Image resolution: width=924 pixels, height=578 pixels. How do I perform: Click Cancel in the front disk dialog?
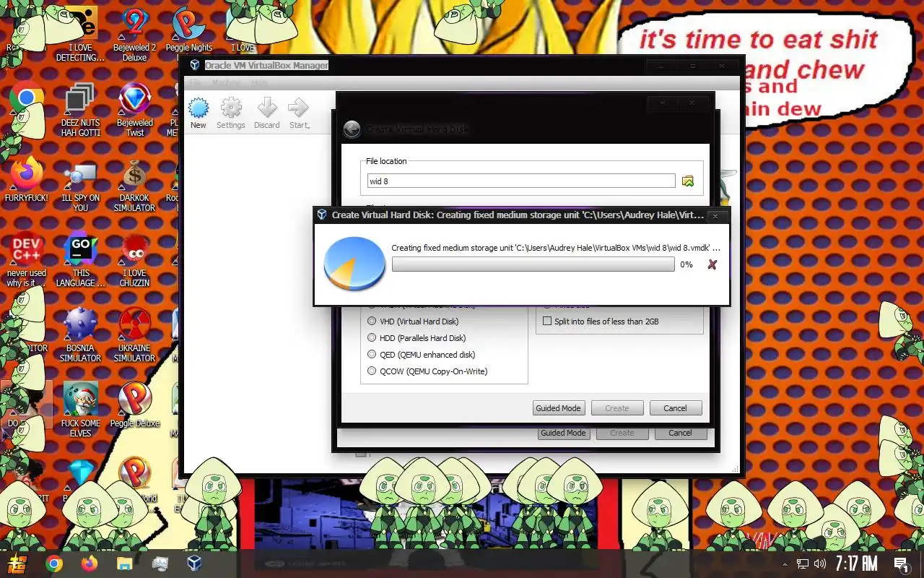[676, 408]
